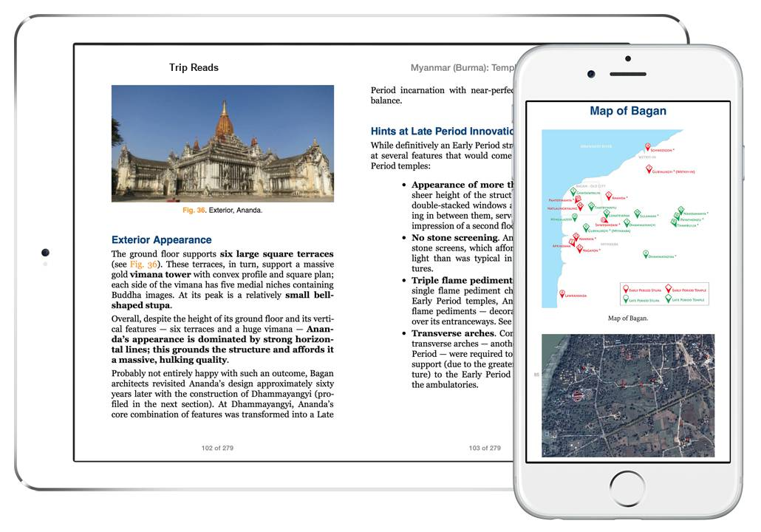Viewport: 761px width, 532px height.
Task: Tap the green Thambulla map pin
Action: coord(674,223)
